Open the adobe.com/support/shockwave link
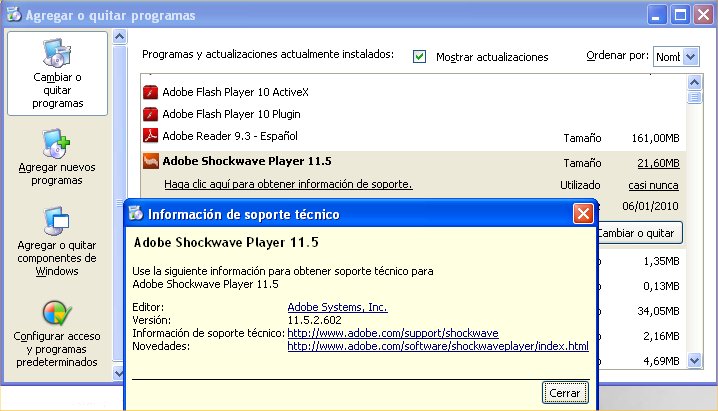The image size is (718, 411). click(393, 333)
